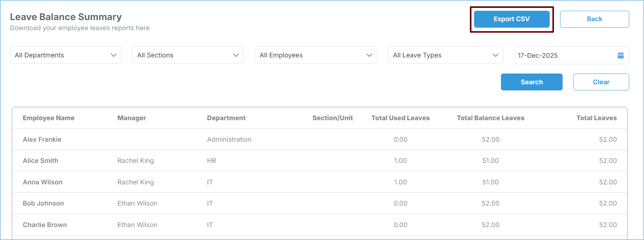Image resolution: width=644 pixels, height=240 pixels.
Task: Select the Charlie Brown employee row
Action: pos(45,225)
